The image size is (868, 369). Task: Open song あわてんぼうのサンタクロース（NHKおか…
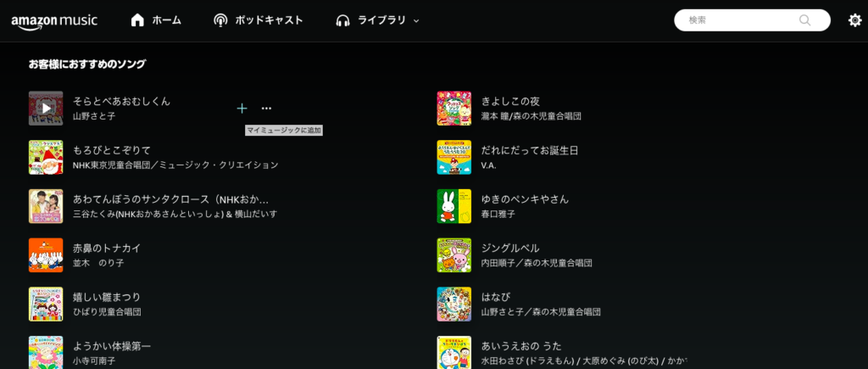click(171, 199)
